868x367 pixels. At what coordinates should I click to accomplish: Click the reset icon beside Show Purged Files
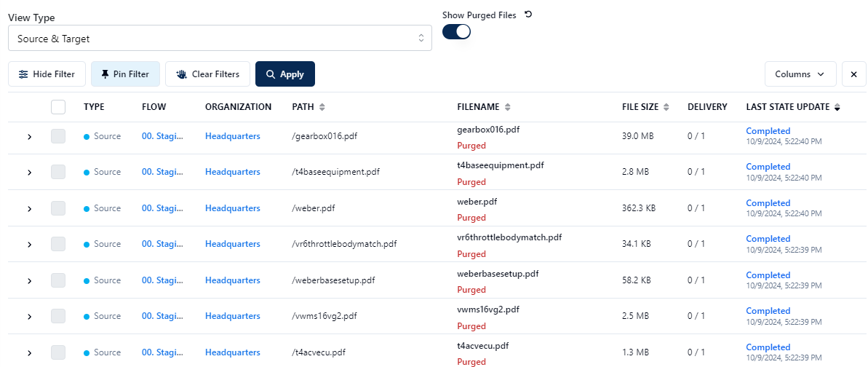click(x=528, y=15)
